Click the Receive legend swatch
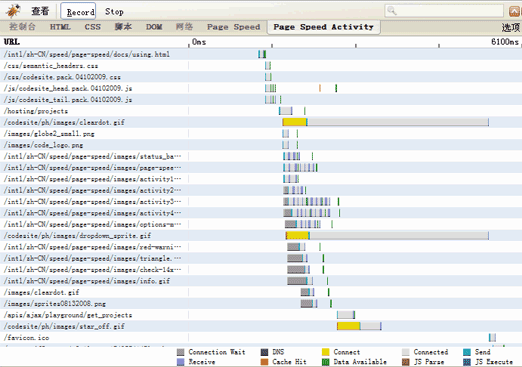The height and width of the screenshot is (367, 522). 181,362
